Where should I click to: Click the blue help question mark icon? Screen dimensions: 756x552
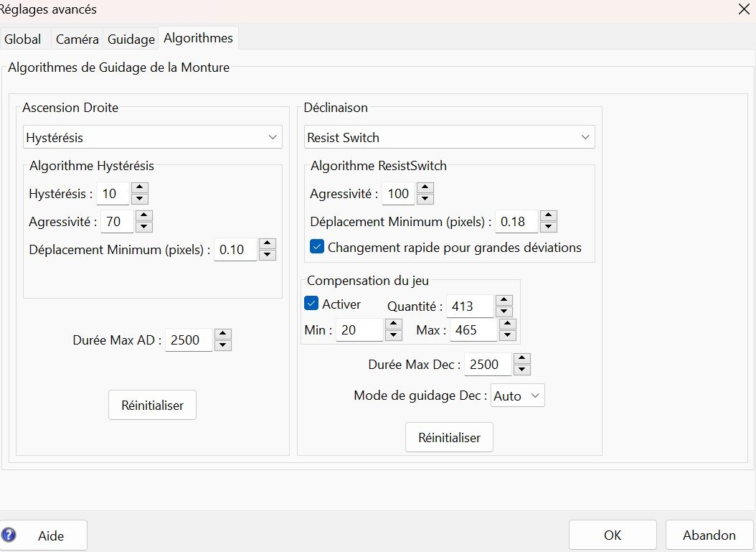click(x=9, y=535)
